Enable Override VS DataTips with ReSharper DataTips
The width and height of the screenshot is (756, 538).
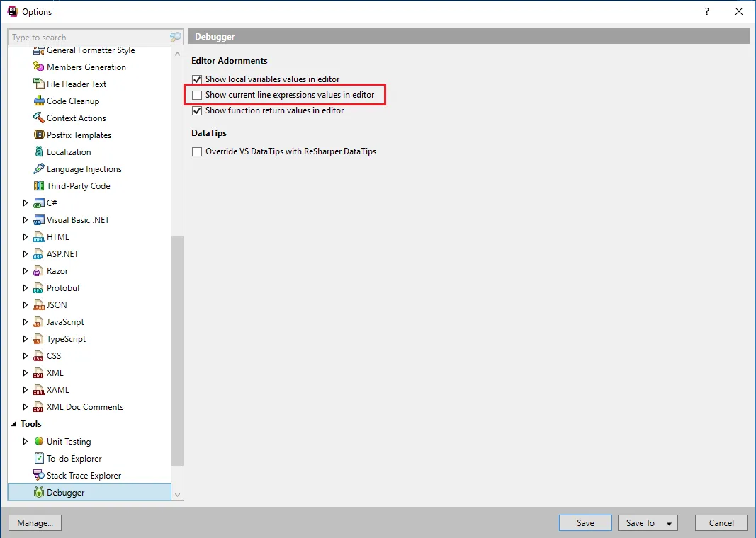197,151
